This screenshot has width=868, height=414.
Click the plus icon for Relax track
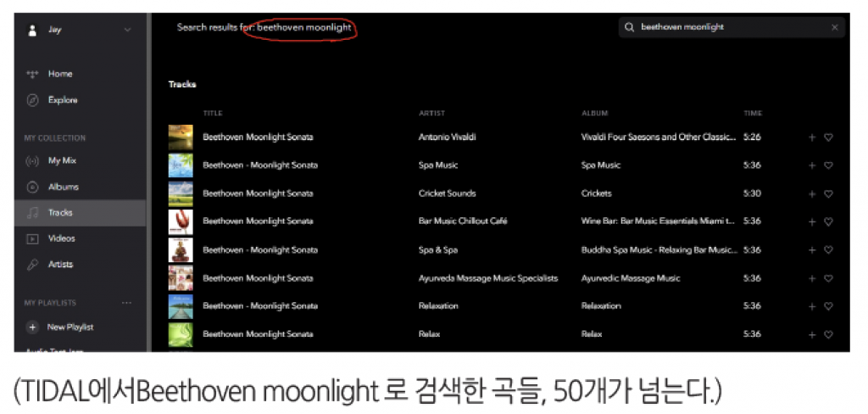coord(812,335)
